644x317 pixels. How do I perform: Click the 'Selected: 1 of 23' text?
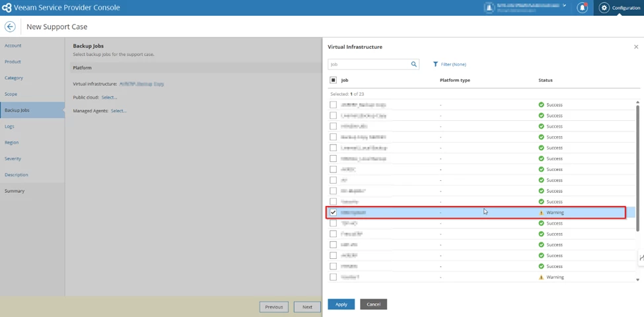[x=347, y=94]
